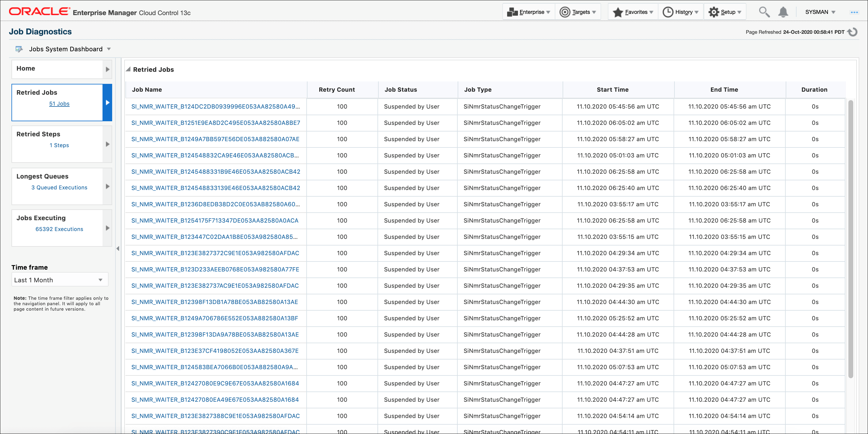Open job SI_NMR_WAITER_B1251E9EA8D2C495E053AA82580A8BE7
The width and height of the screenshot is (868, 434).
click(x=216, y=123)
